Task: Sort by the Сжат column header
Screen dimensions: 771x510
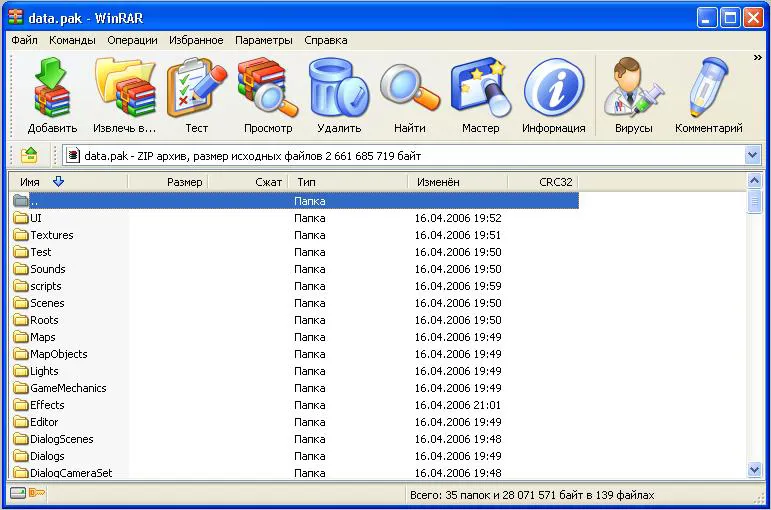Action: (x=248, y=182)
